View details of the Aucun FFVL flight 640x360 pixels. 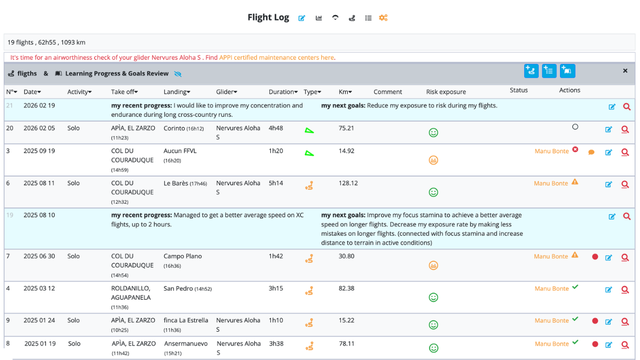coord(625,152)
